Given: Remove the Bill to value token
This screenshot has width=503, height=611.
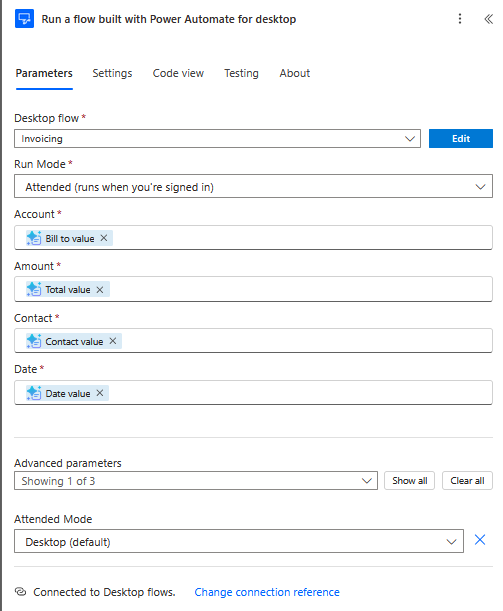Looking at the screenshot, I should coord(104,238).
